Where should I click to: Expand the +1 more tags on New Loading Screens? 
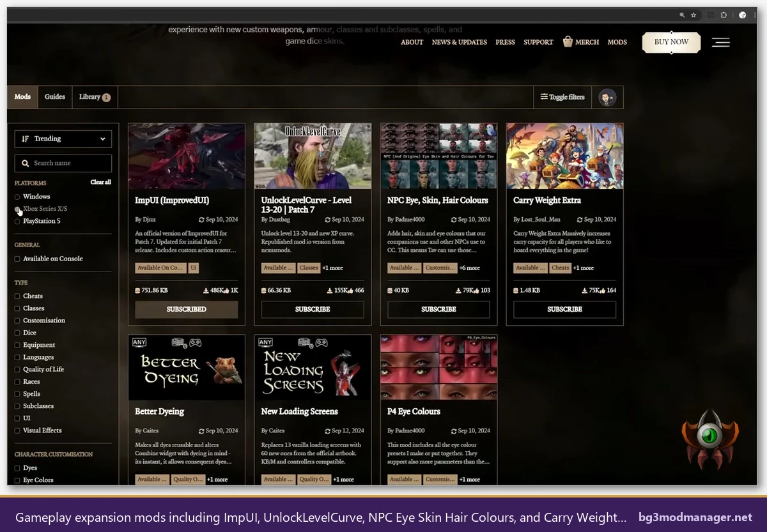(343, 480)
